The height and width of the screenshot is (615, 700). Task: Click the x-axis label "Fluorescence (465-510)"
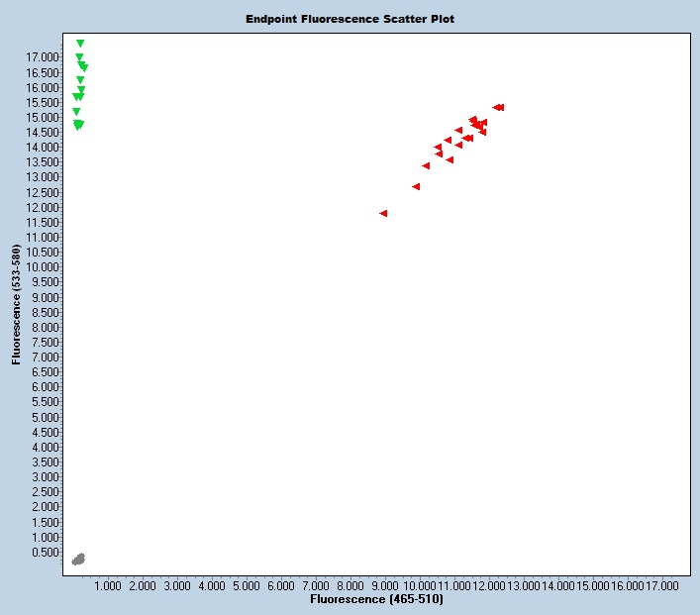click(x=376, y=600)
